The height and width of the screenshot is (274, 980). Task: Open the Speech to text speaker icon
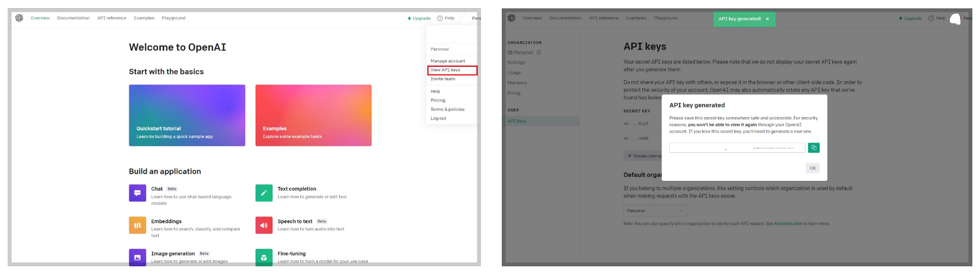pos(264,225)
